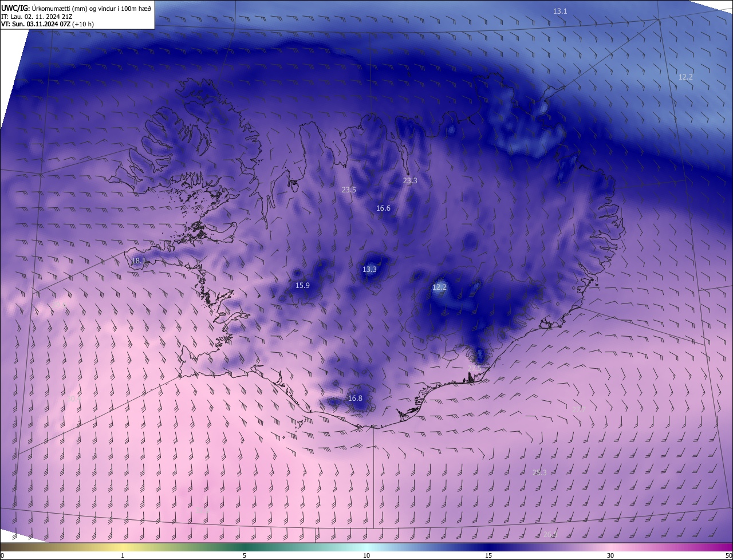This screenshot has width=733, height=560.
Task: Click the 'UWC/IG: Úrkomumætti (mm)' map title
Action: pos(76,7)
